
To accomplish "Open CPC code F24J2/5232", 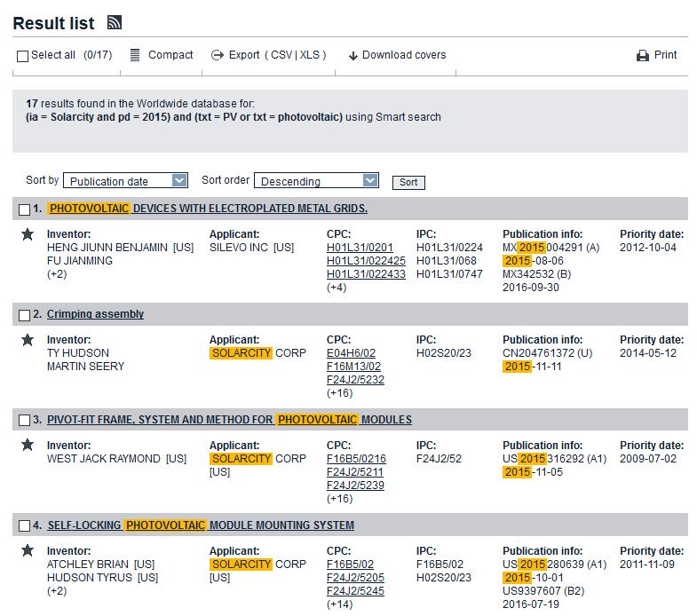I will pos(355,380).
